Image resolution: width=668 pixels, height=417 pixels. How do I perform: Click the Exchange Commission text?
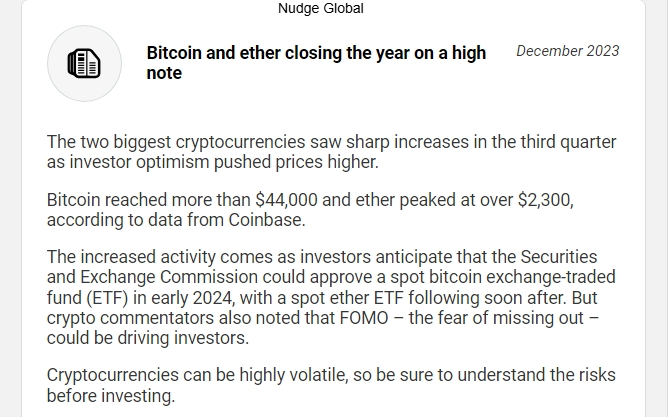(x=169, y=277)
